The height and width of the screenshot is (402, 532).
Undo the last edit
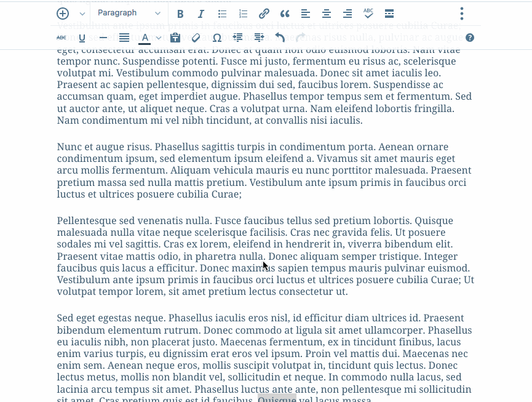(280, 38)
